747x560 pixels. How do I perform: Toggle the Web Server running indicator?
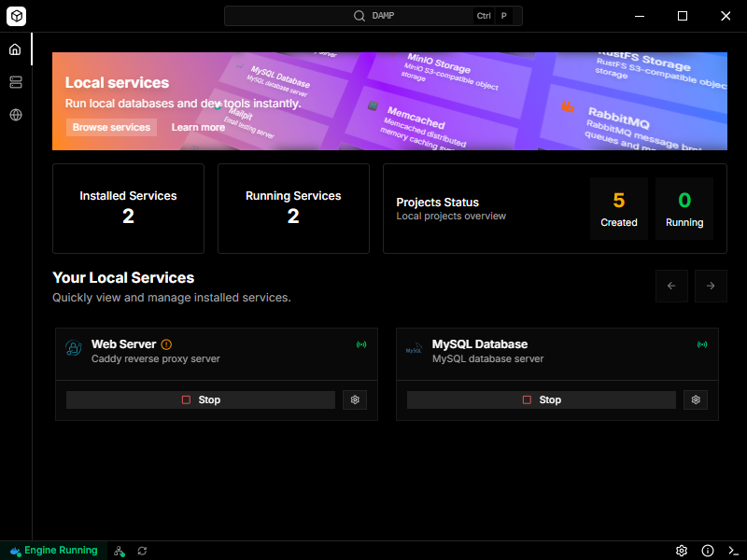point(361,344)
